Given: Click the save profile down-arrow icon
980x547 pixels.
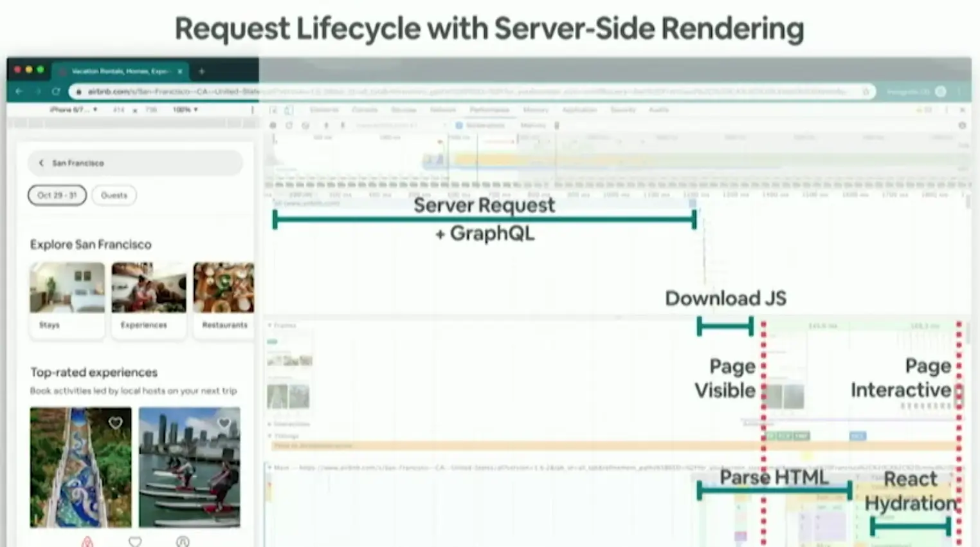Looking at the screenshot, I should click(343, 125).
